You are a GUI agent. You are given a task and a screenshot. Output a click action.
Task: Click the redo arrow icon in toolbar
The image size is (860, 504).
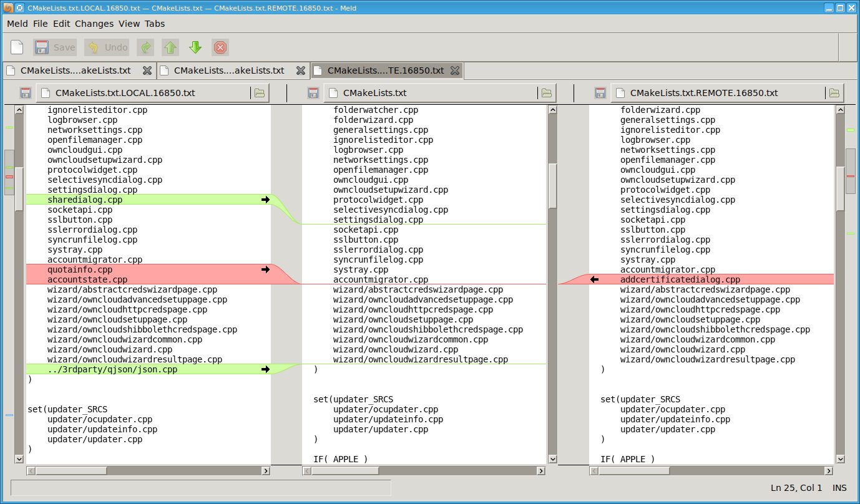click(145, 47)
